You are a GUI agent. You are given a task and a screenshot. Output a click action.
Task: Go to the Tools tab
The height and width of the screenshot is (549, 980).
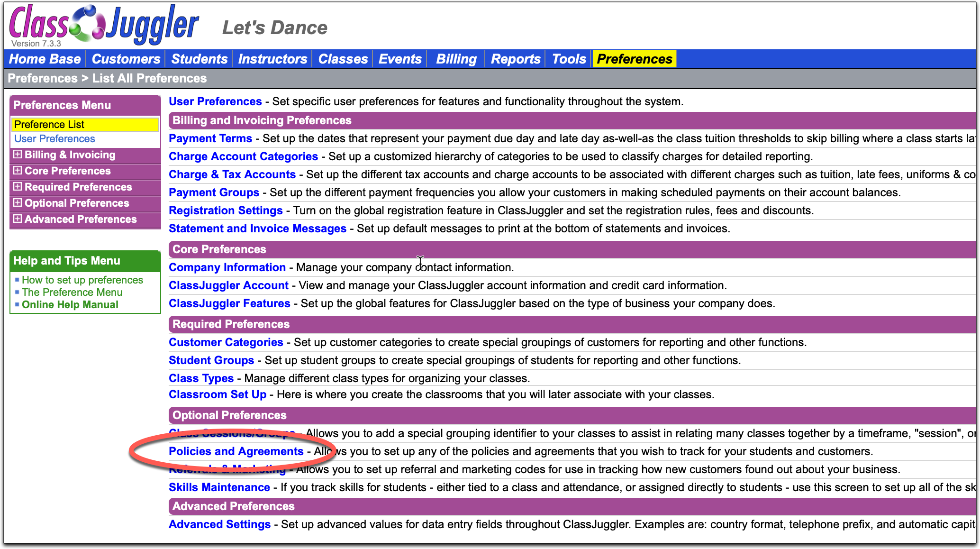tap(569, 59)
